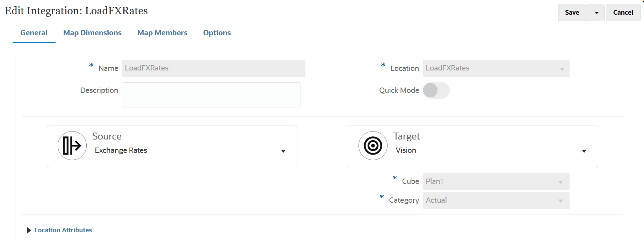The height and width of the screenshot is (240, 644).
Task: Open the Cube Plan1 dropdown
Action: (560, 182)
